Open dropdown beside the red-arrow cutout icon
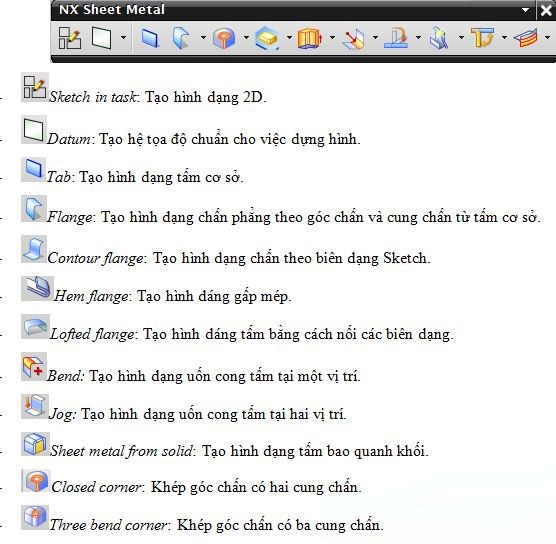This screenshot has width=556, height=544. coord(375,37)
